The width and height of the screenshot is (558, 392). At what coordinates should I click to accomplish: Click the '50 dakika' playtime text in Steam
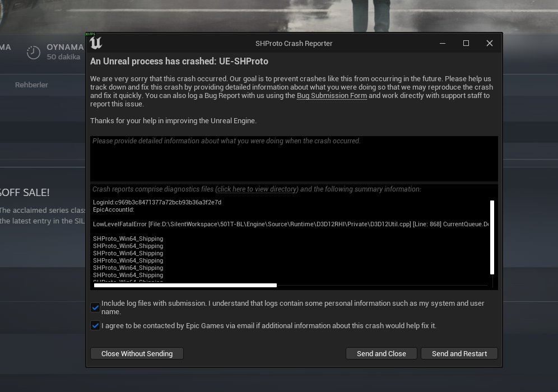click(x=63, y=57)
